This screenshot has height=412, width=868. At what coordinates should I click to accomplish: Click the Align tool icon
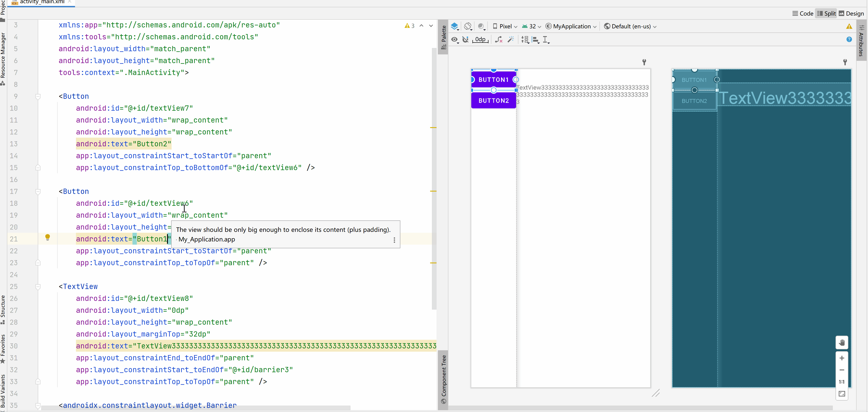pos(536,40)
